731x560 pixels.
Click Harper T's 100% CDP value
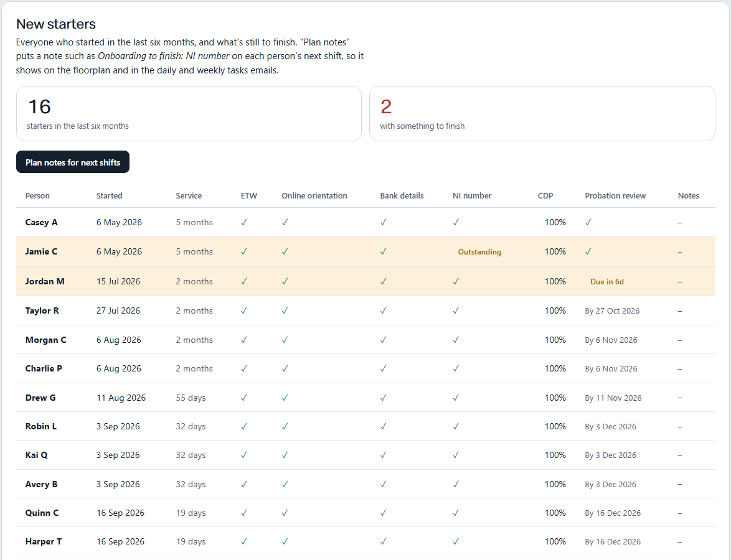point(555,541)
